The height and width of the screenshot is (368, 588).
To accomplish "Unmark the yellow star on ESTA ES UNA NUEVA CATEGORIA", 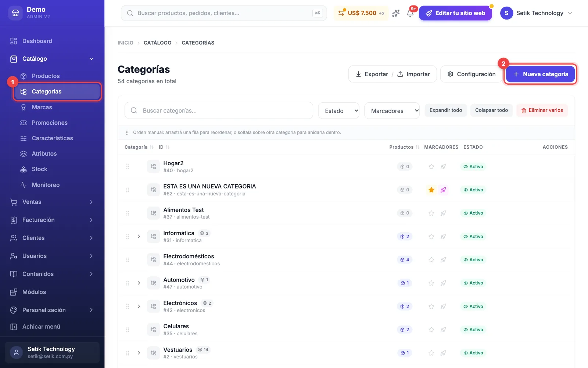I will (431, 190).
